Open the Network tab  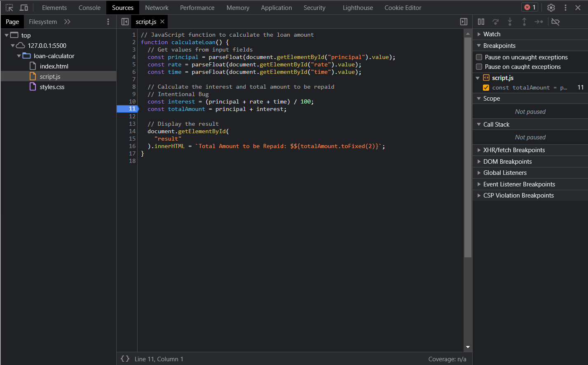[x=157, y=7]
